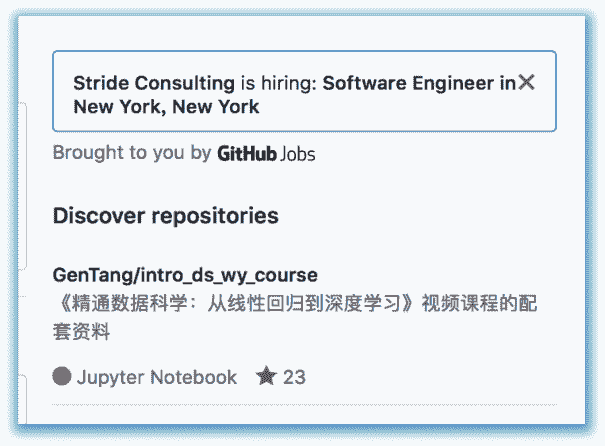This screenshot has width=605, height=446.
Task: Dismiss the Stride Consulting job ad
Action: click(x=527, y=82)
